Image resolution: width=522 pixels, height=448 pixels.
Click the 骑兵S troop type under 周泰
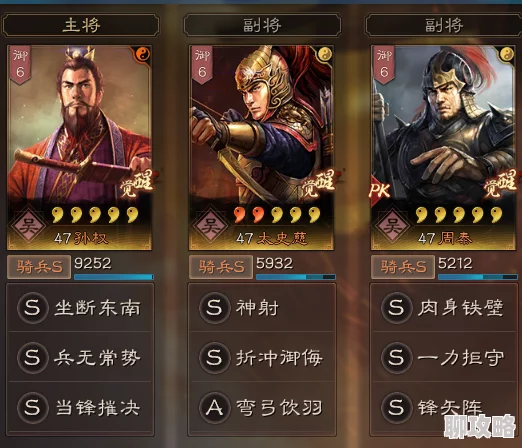click(403, 267)
